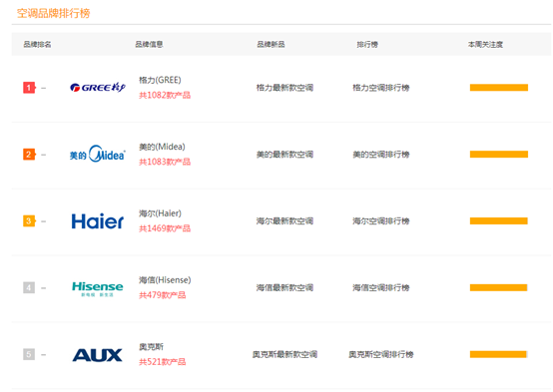
Task: Open 格力最新款空调 link
Action: coord(284,88)
